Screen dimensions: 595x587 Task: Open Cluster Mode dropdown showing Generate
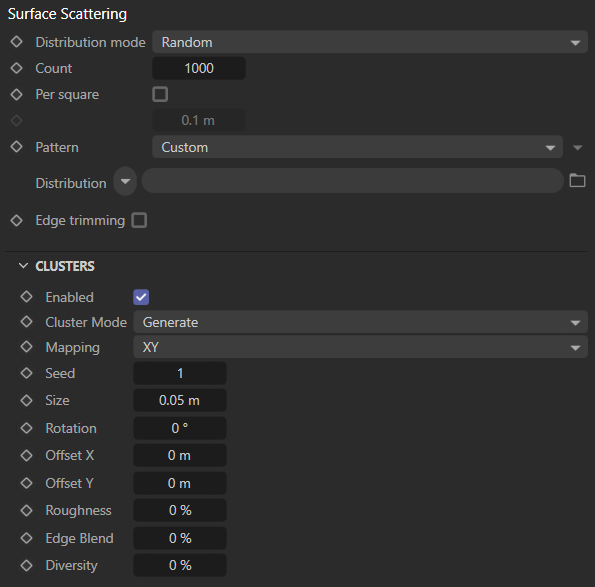pos(360,322)
